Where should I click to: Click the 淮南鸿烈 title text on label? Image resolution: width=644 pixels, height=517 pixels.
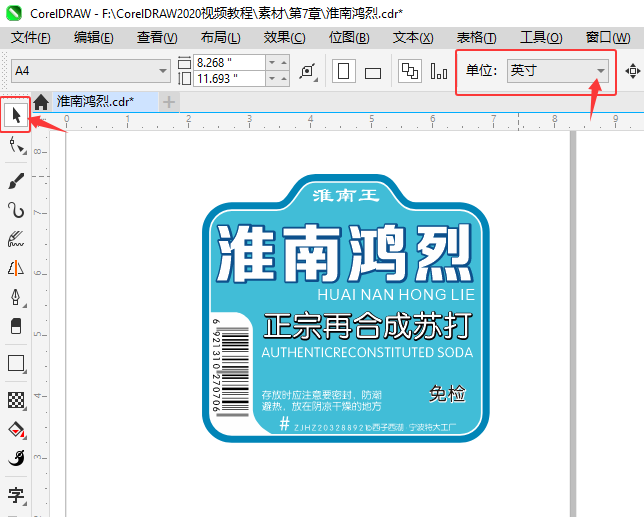pos(345,254)
